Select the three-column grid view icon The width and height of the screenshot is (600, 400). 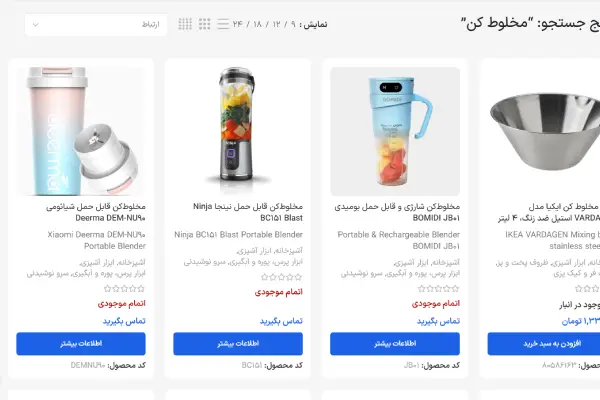(204, 24)
